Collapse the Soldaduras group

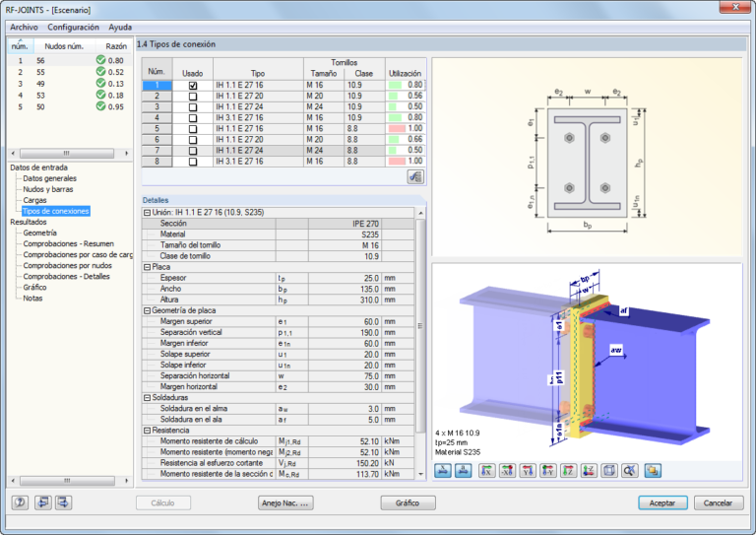147,397
